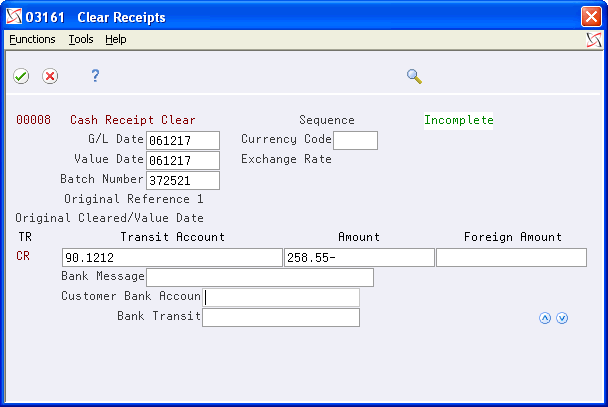Click the Bank Message input field

[x=260, y=278]
